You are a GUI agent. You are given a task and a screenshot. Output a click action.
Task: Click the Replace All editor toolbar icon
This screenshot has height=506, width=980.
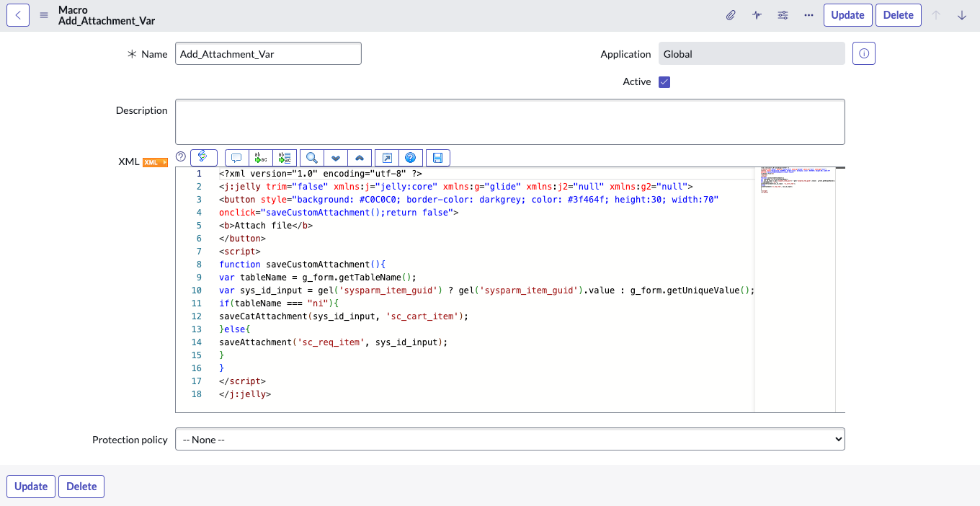(285, 158)
